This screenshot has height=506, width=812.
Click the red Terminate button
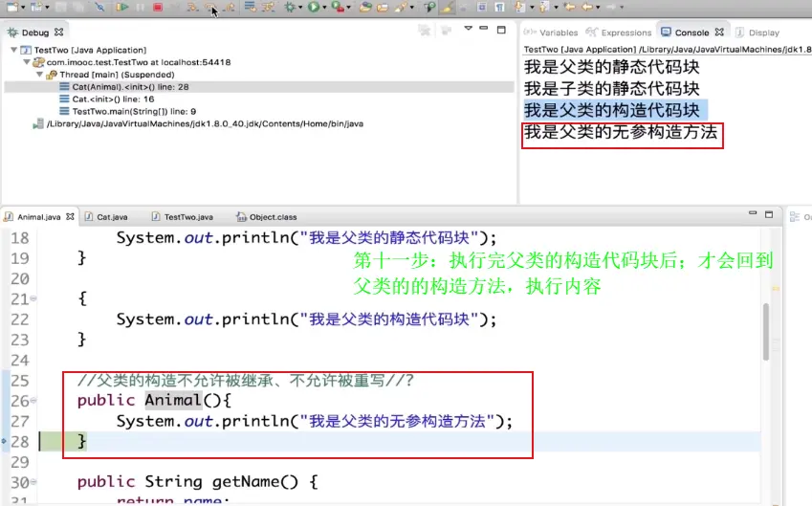coord(158,7)
